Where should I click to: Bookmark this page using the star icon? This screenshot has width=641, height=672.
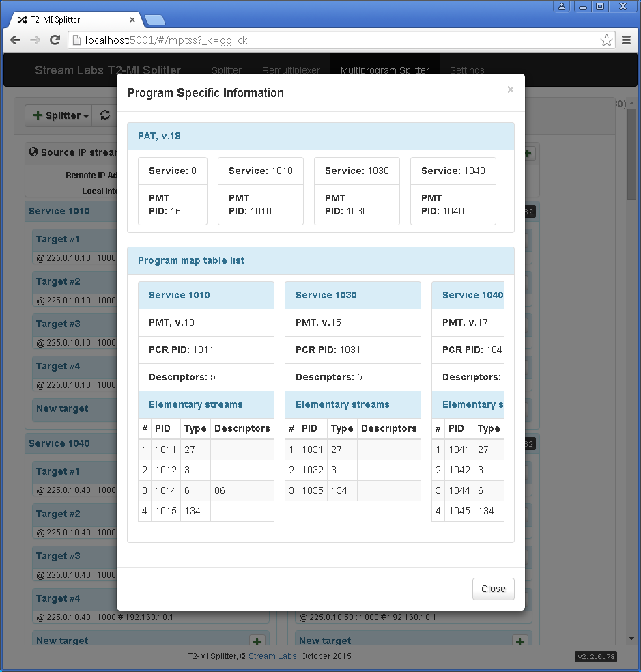point(606,40)
